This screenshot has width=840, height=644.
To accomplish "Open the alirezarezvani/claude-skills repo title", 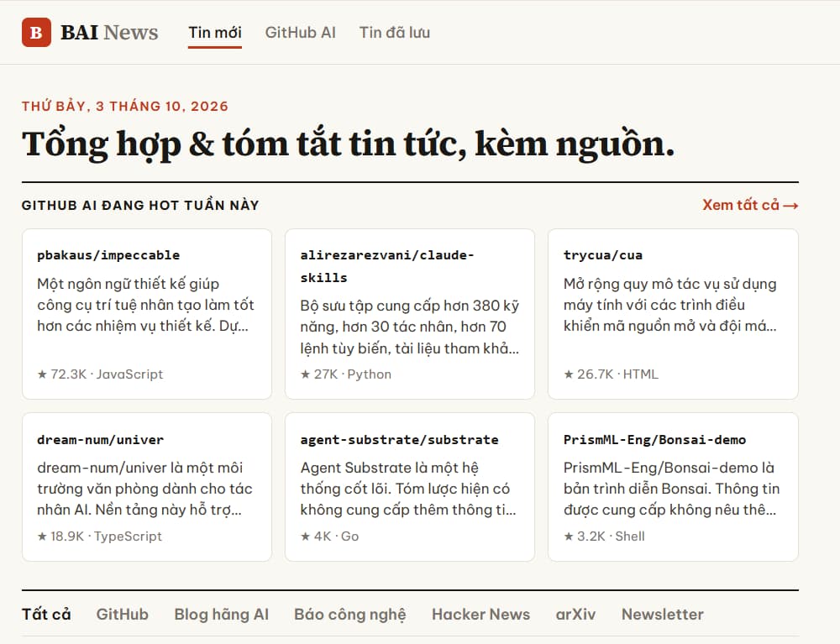I will (x=386, y=266).
